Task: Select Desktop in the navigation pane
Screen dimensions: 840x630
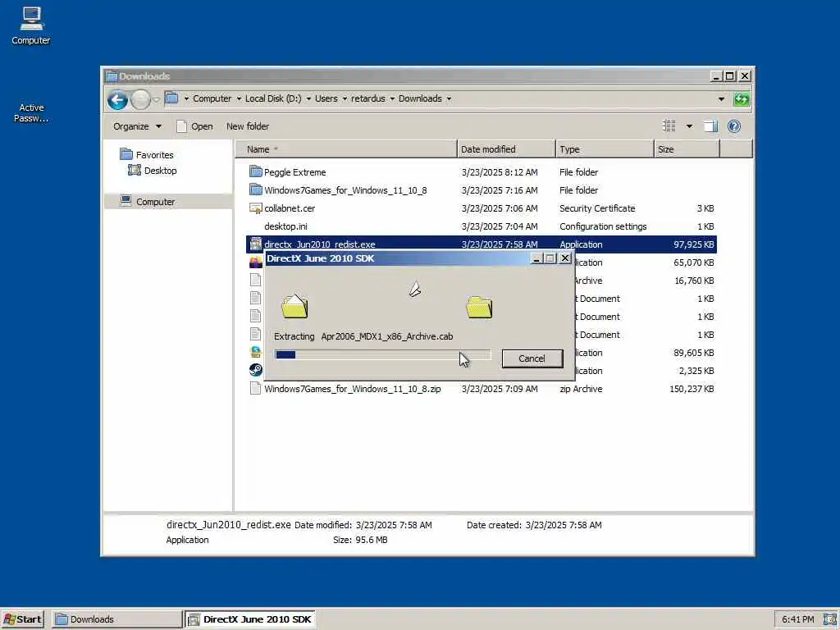Action: coord(153,171)
